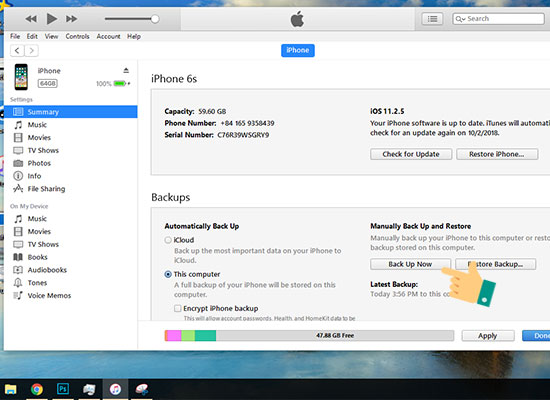Open Google Chrome from the taskbar
The height and width of the screenshot is (400, 550).
tap(36, 389)
